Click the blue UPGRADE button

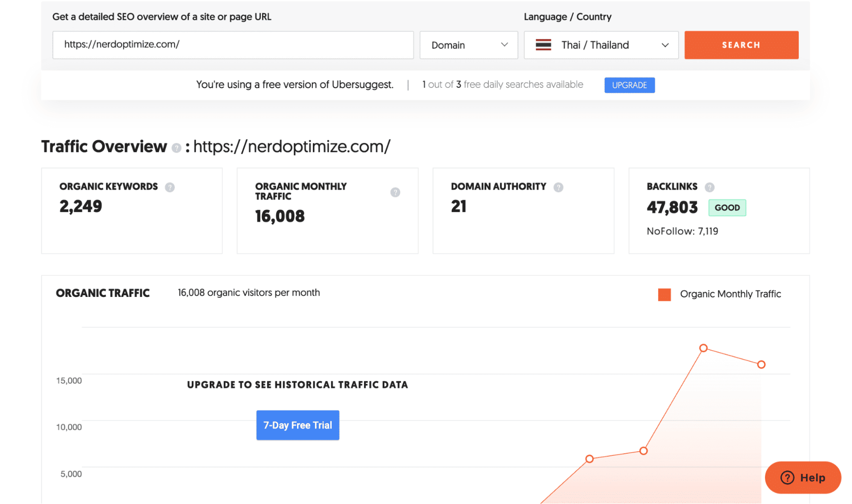pos(630,85)
